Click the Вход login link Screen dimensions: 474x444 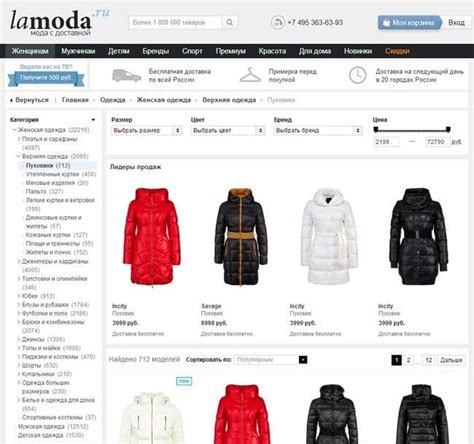pos(456,23)
